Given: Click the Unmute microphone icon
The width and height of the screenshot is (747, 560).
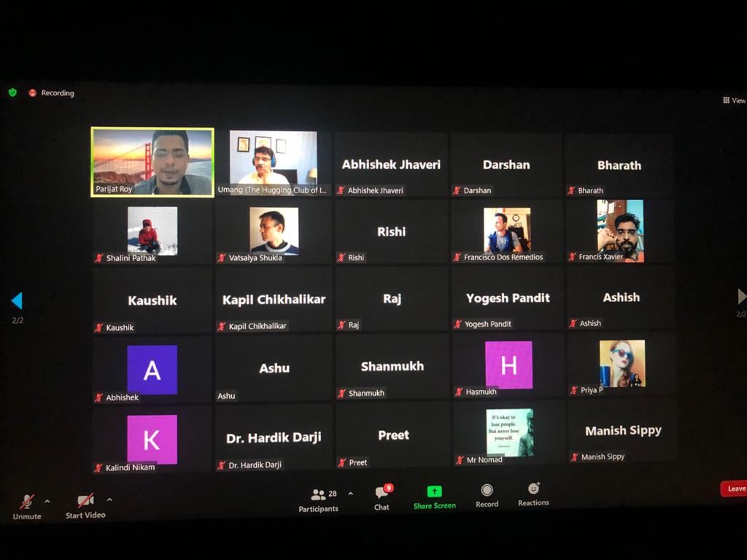Looking at the screenshot, I should click(x=27, y=502).
